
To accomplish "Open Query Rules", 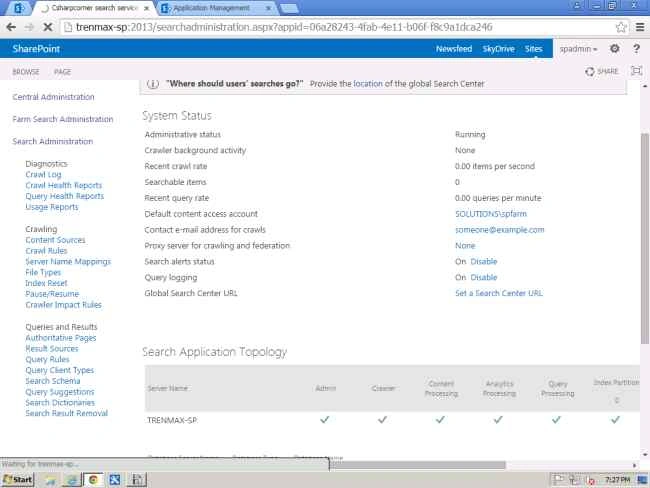I will click(47, 359).
